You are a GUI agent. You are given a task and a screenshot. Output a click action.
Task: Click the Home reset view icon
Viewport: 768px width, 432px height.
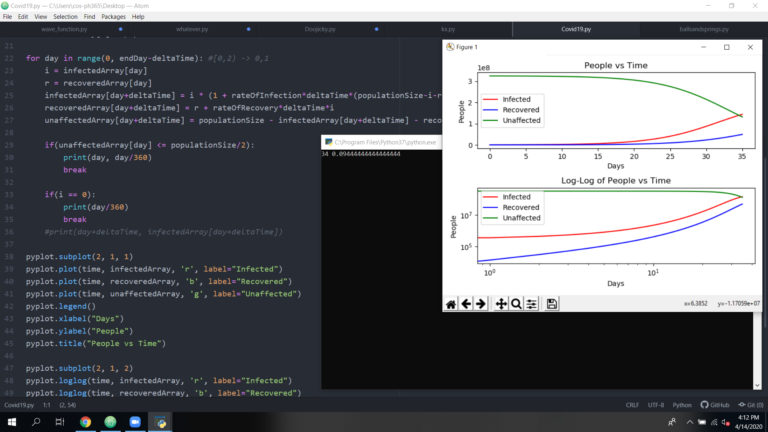(x=451, y=303)
